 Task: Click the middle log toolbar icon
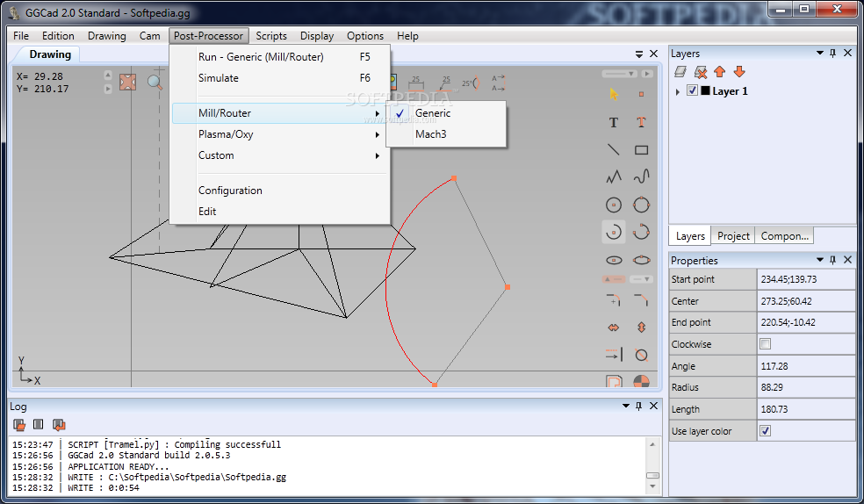tap(38, 424)
